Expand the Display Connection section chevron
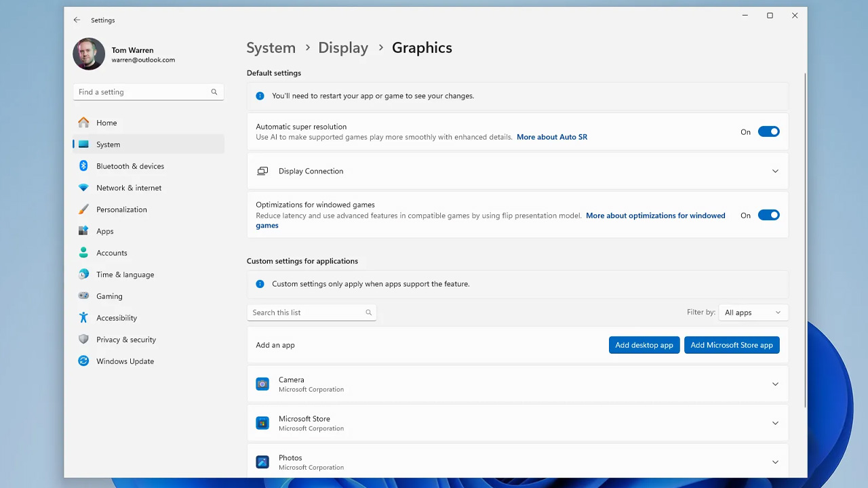This screenshot has height=488, width=868. 775,171
